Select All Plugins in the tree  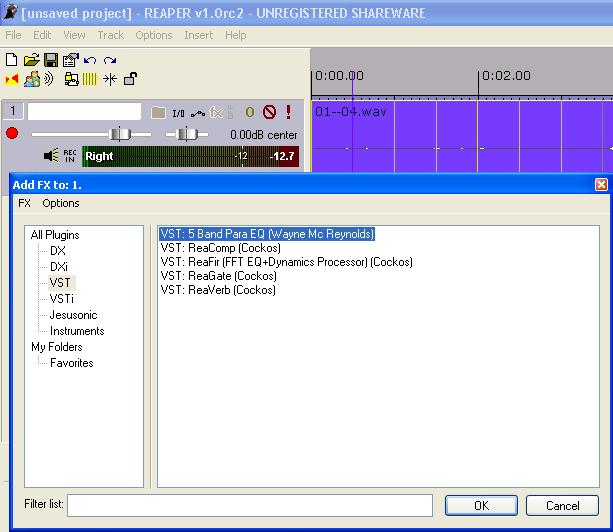(x=55, y=235)
